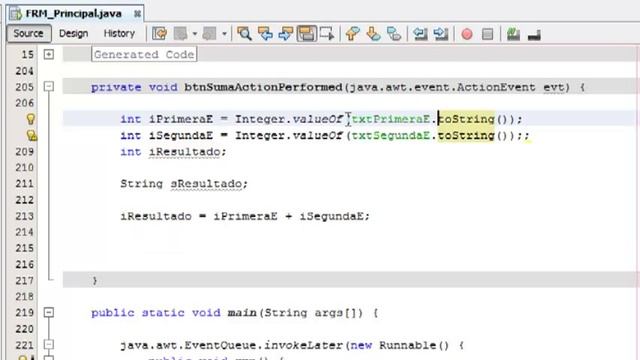Expand the Generated Code fold at line 15

click(49, 54)
